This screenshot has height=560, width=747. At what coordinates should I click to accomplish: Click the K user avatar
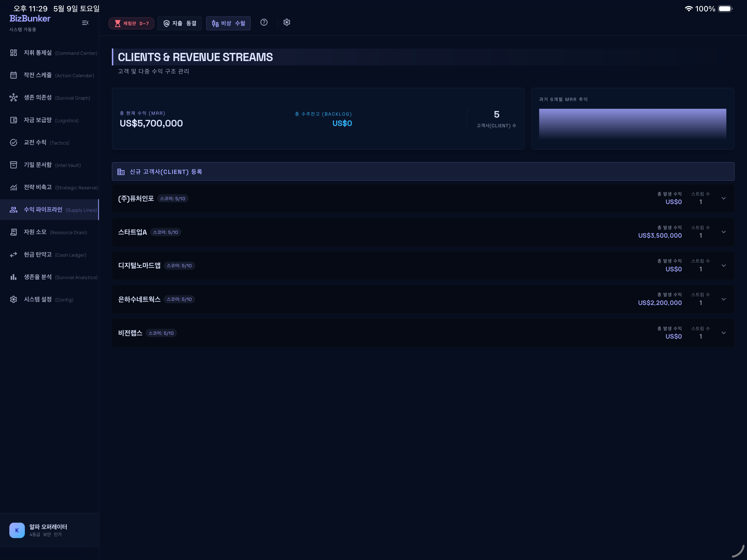17,530
